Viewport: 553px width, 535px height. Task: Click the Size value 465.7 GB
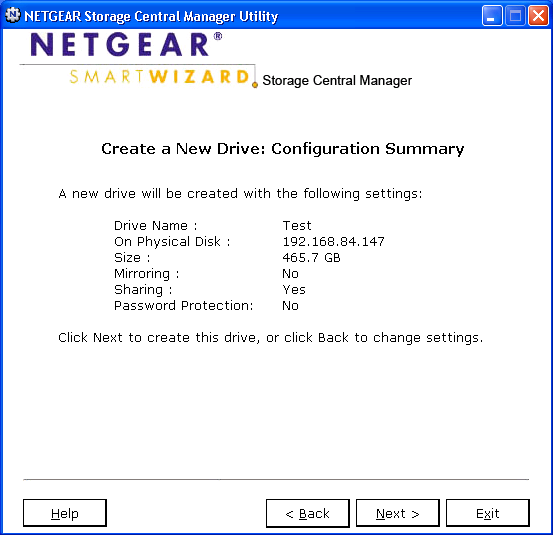click(311, 257)
